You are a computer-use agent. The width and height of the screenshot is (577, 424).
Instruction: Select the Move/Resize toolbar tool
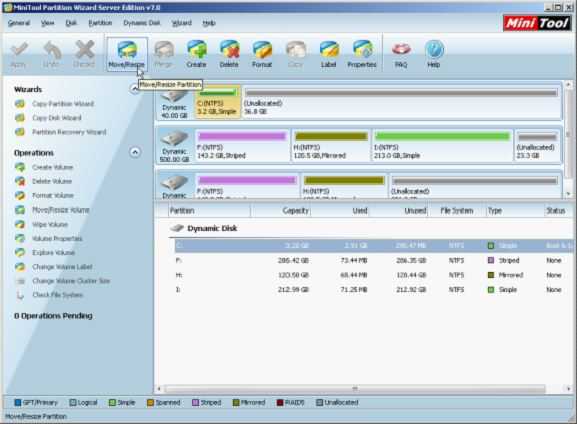[127, 54]
